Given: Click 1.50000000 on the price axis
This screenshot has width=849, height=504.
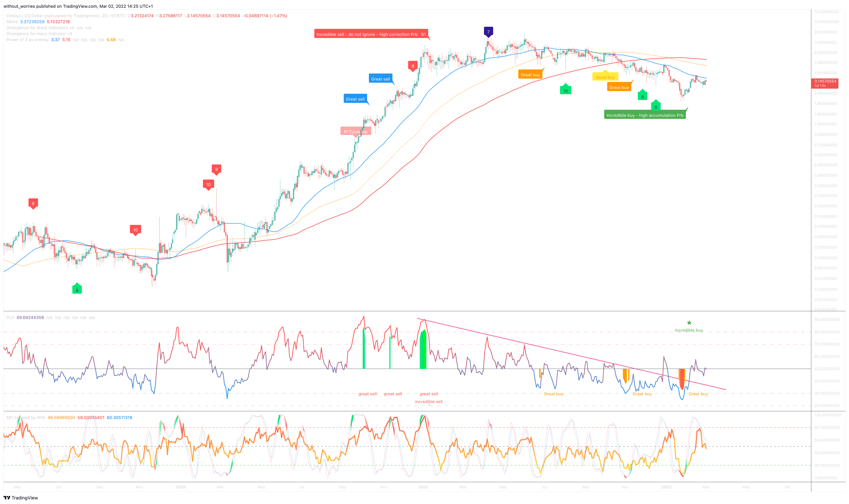Looking at the screenshot, I should pos(826,114).
